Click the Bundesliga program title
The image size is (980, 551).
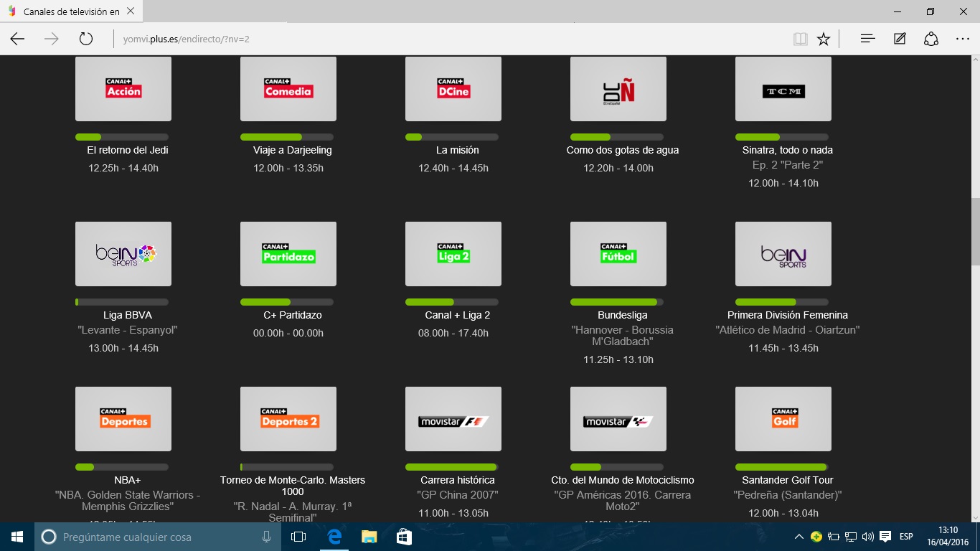(x=623, y=315)
